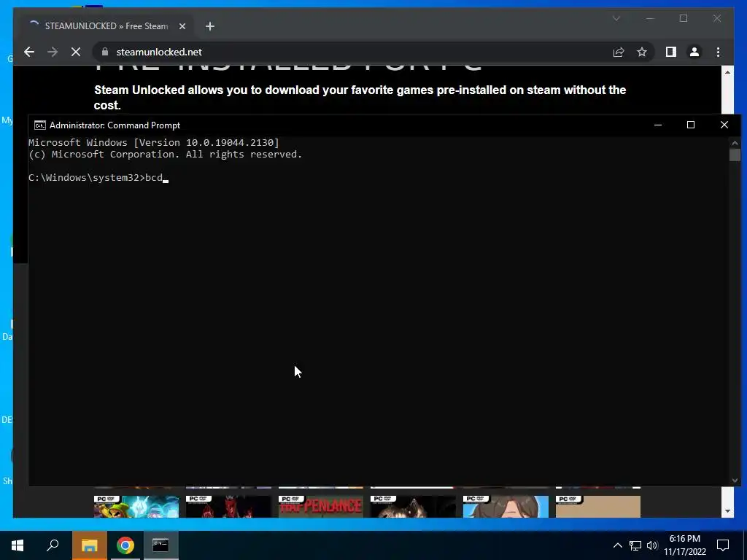The height and width of the screenshot is (560, 747).
Task: Open network status tray icon
Action: pos(635,545)
